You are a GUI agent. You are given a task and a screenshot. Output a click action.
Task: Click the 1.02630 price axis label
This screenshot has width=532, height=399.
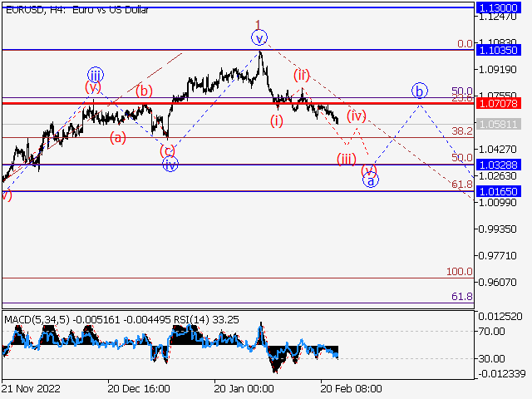[497, 175]
